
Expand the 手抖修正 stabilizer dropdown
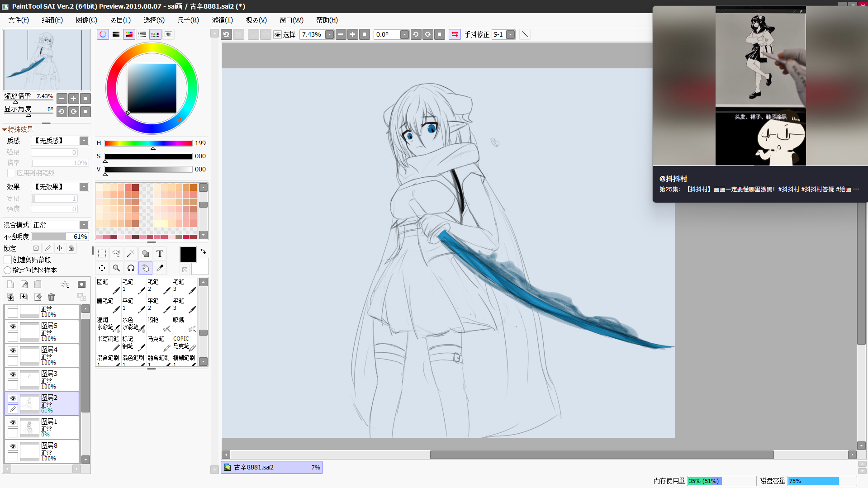coord(510,35)
